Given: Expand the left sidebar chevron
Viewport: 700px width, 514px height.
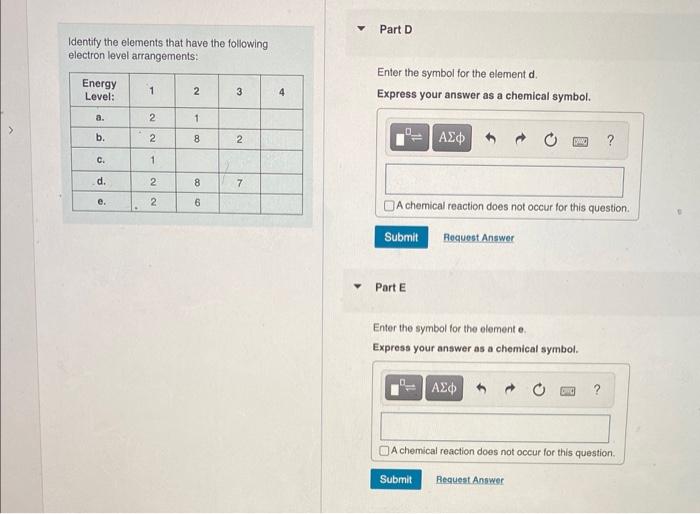Looking at the screenshot, I should click(x=11, y=130).
